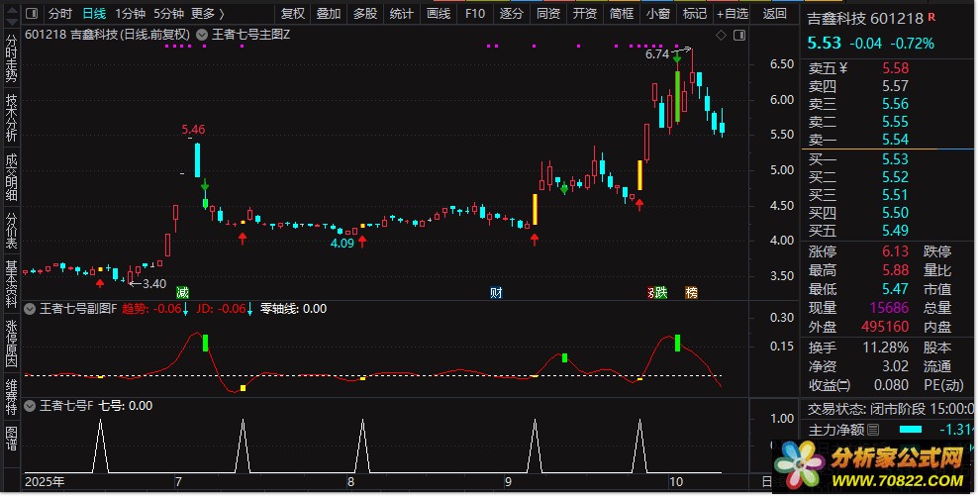Expand the 王者七号副图F indicator menu
The width and height of the screenshot is (980, 497).
(30, 308)
